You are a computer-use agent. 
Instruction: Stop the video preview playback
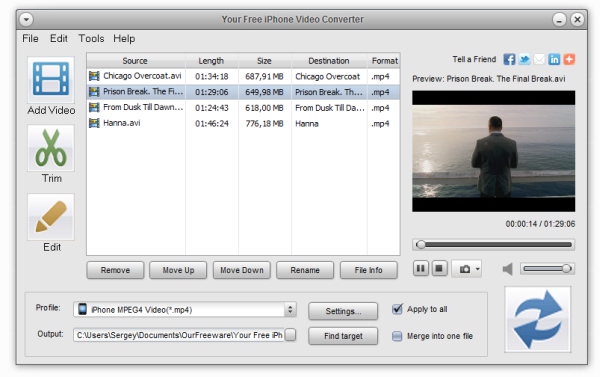click(439, 269)
